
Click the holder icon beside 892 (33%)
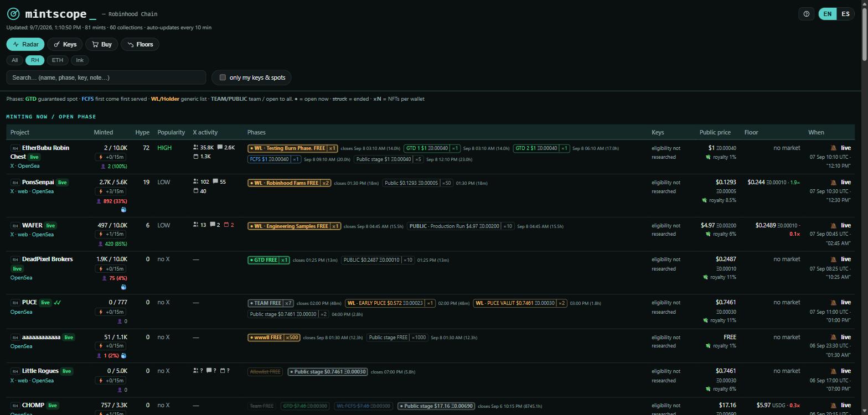pyautogui.click(x=99, y=201)
